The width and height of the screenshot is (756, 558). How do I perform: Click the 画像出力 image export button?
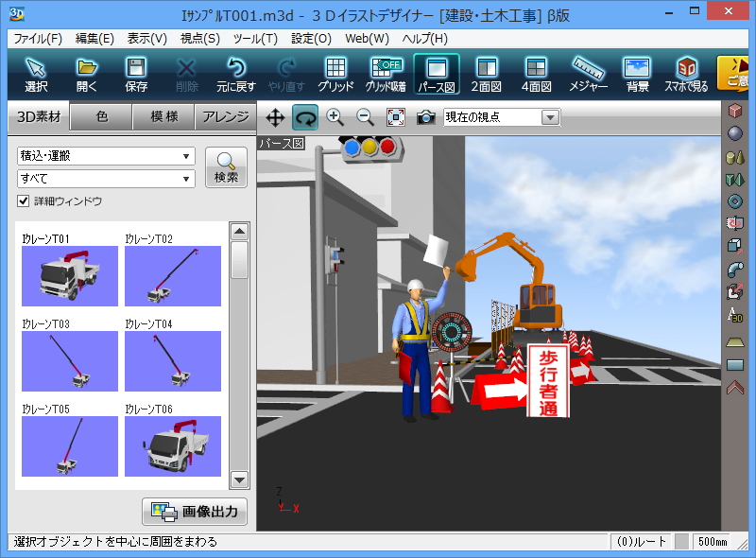coord(195,510)
